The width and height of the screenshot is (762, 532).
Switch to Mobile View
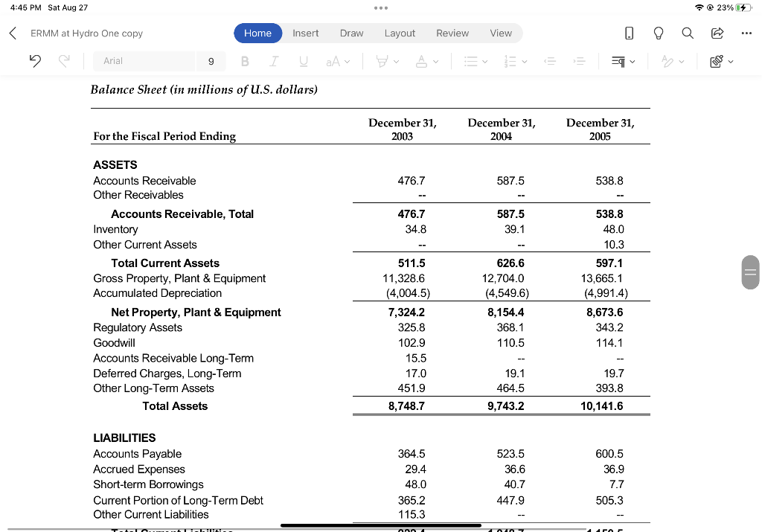pos(629,33)
